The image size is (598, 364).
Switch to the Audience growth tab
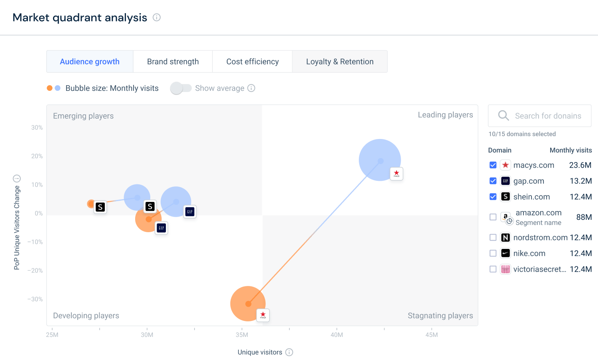click(90, 61)
